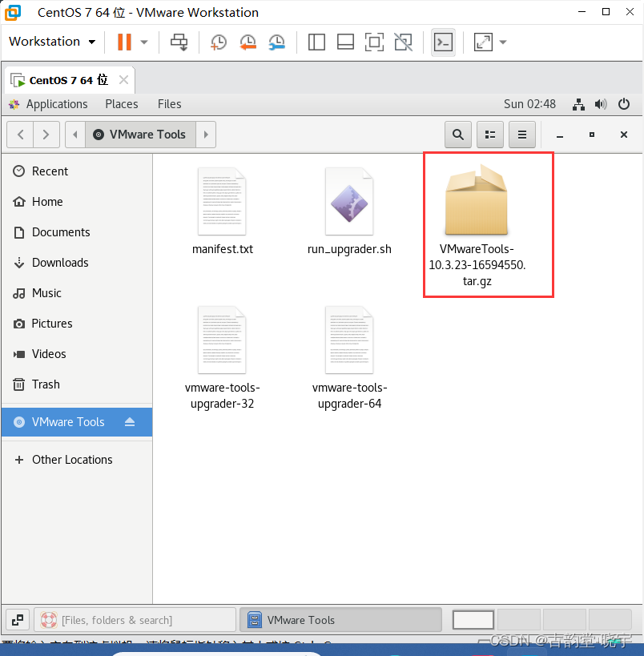Select the second workspace switcher box
Screen dimensions: 644x656
519,620
